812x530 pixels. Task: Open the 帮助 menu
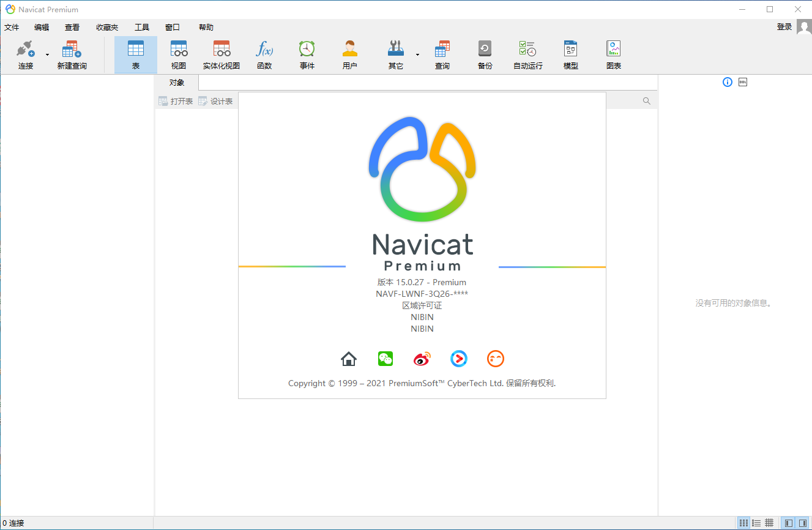coord(206,27)
